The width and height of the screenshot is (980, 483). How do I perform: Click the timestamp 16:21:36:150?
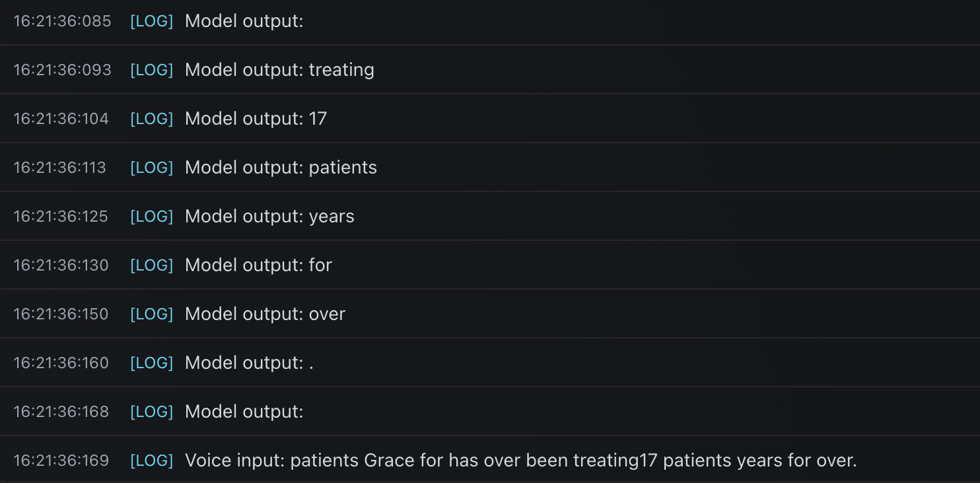[61, 314]
